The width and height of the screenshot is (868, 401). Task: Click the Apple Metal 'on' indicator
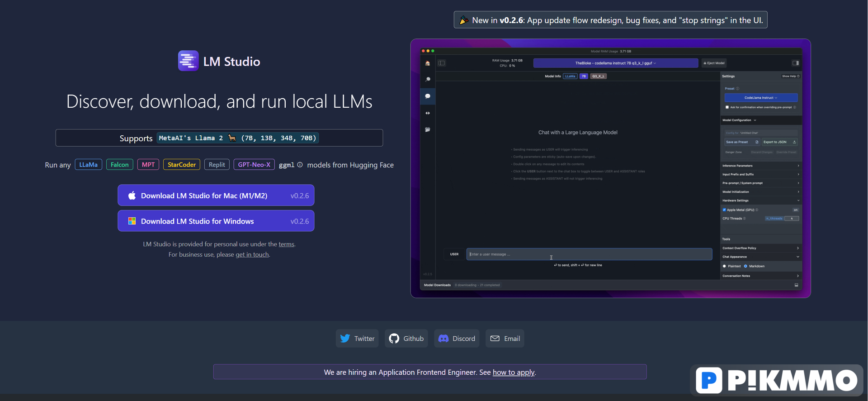(796, 210)
